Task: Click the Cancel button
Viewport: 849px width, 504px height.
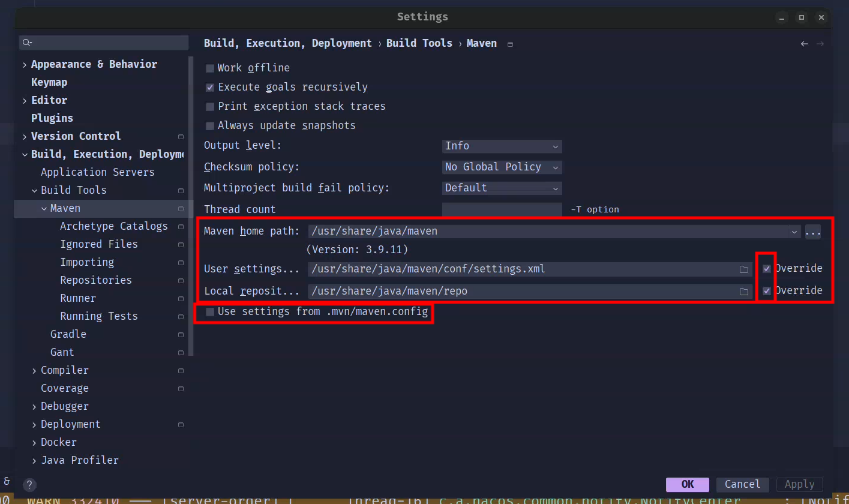Action: (742, 484)
